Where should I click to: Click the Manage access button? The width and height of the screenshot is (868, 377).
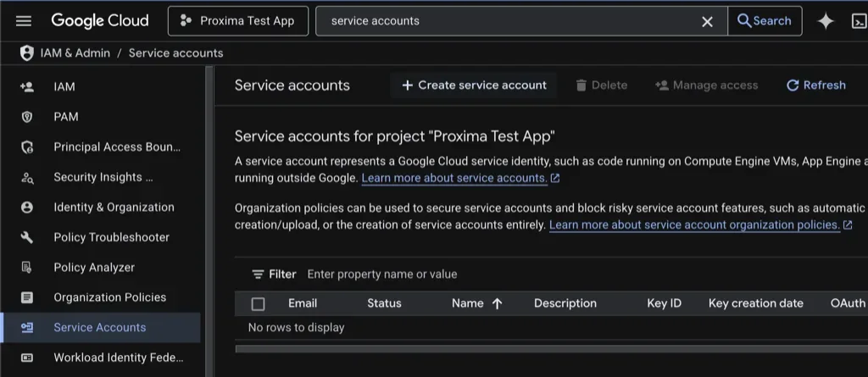(x=706, y=86)
